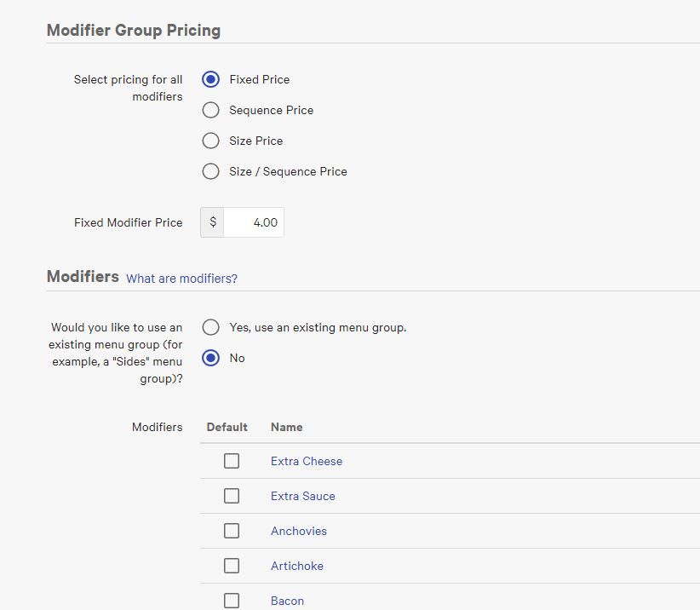This screenshot has height=610, width=700.
Task: Enable Anchovies as a default modifier
Action: tap(232, 531)
